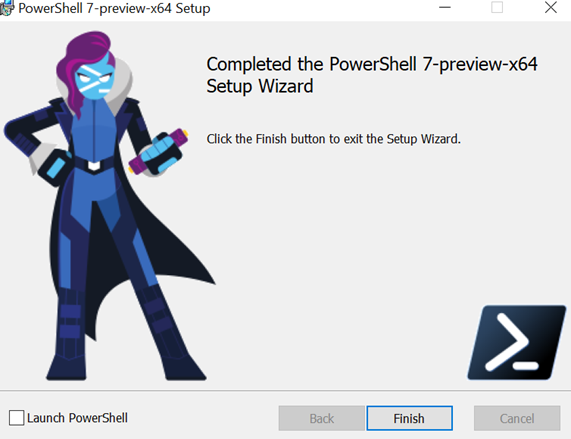Enable the Launch PowerShell checkbox
571x439 pixels.
coord(17,418)
